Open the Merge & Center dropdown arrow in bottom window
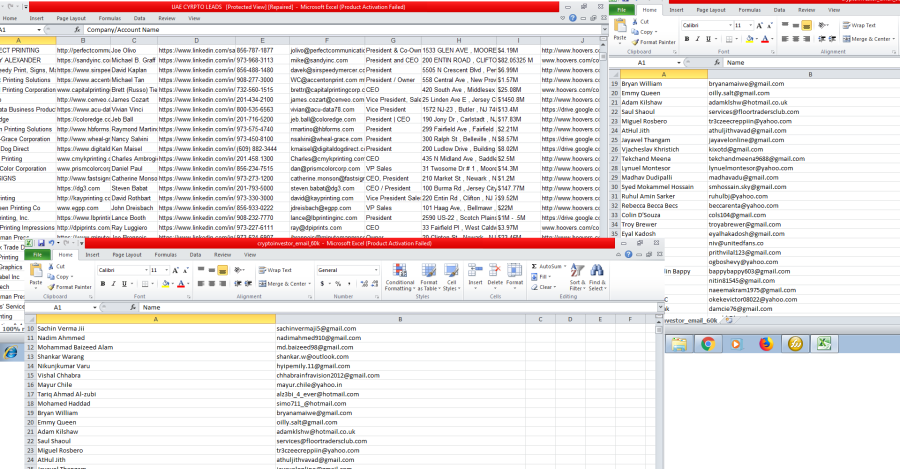This screenshot has width=900, height=469. tap(310, 284)
